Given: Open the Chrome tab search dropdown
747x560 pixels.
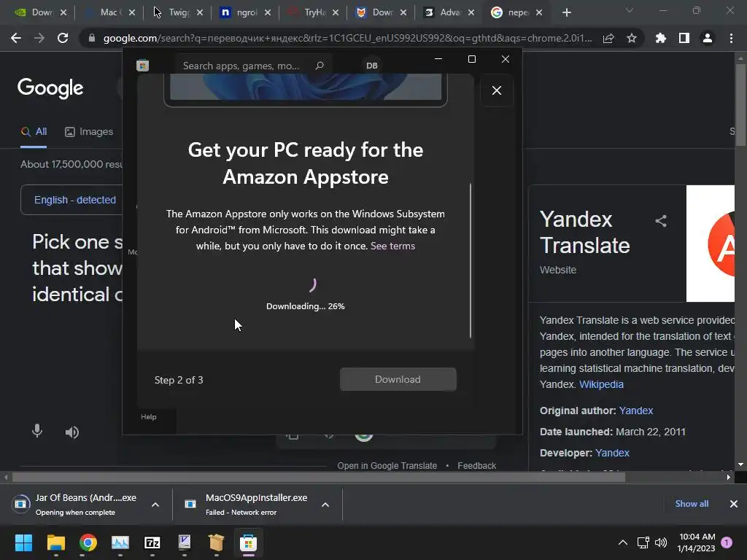Looking at the screenshot, I should pos(630,10).
